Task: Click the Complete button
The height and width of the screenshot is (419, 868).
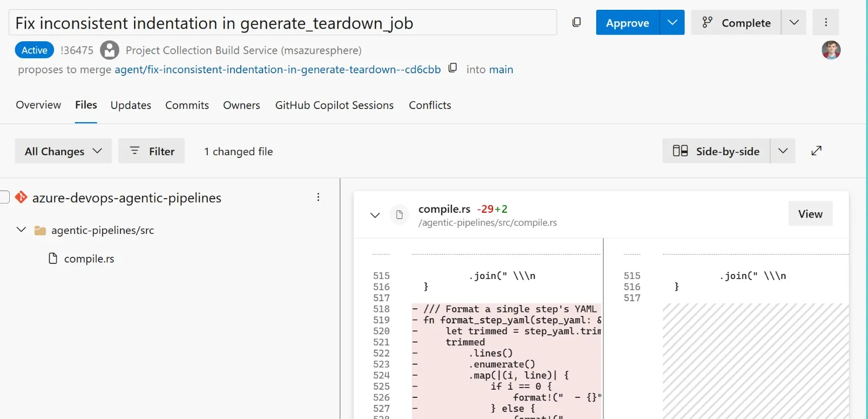Action: coord(736,22)
